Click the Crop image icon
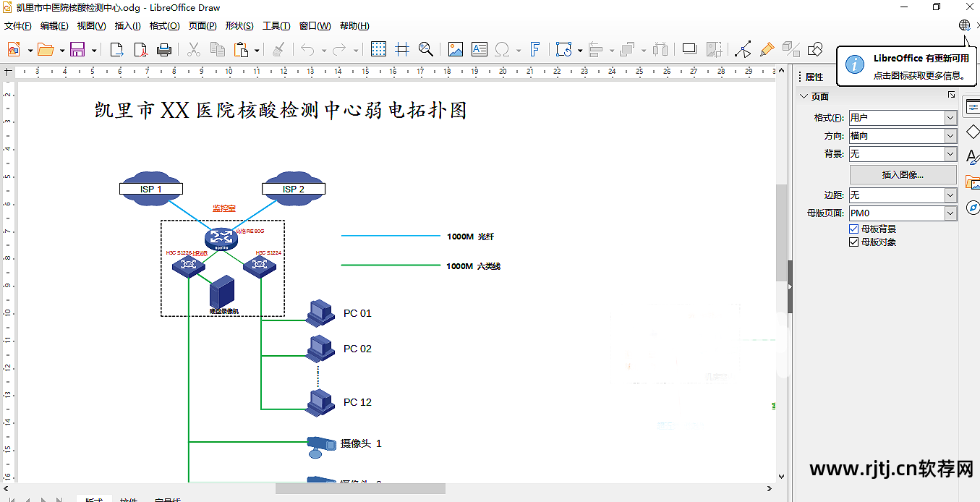 pos(714,49)
